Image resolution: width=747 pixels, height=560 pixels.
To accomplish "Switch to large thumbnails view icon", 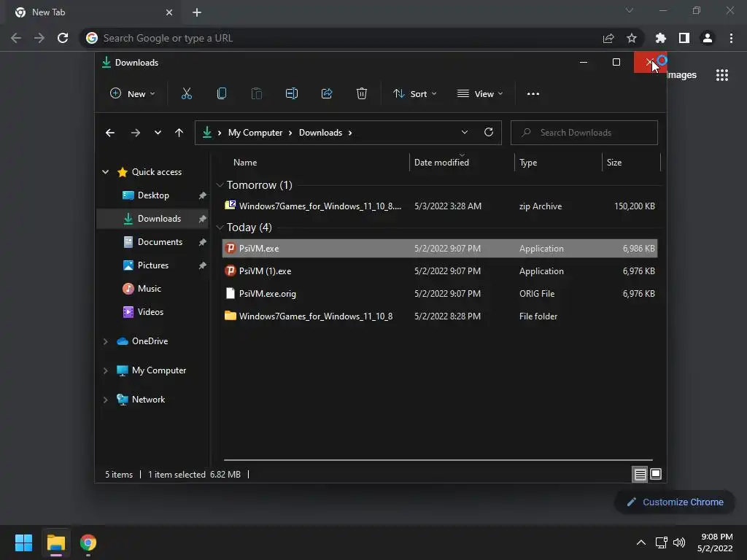I will coord(656,474).
